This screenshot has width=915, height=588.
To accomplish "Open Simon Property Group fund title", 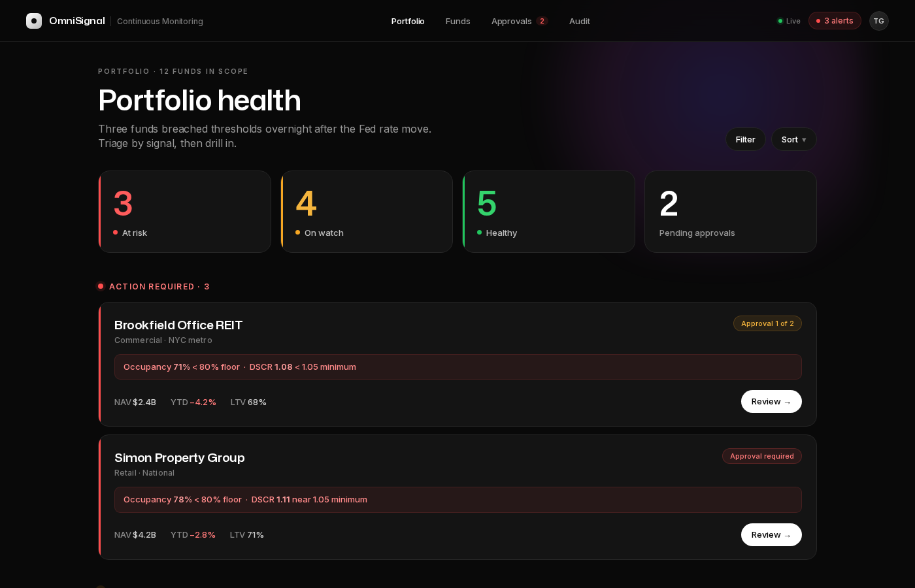I will [x=180, y=457].
